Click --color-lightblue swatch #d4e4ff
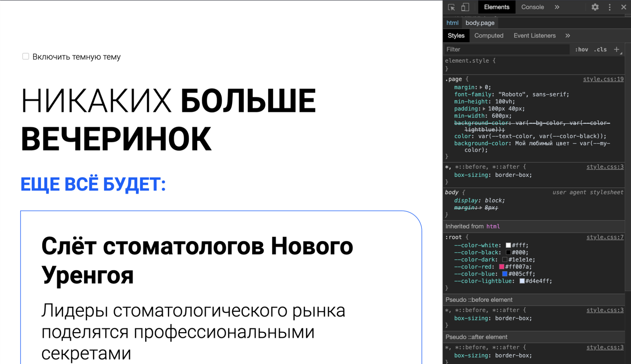This screenshot has width=631, height=364. [520, 281]
